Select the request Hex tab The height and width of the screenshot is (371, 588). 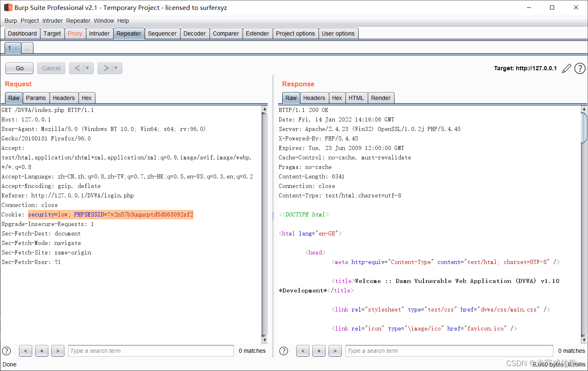click(87, 98)
